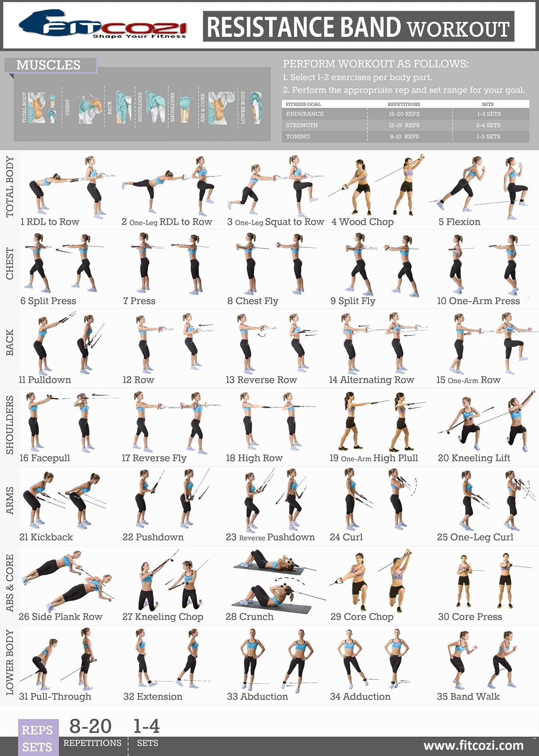Select the Kneeling Lift exercise image
This screenshot has width=539, height=756.
click(486, 422)
